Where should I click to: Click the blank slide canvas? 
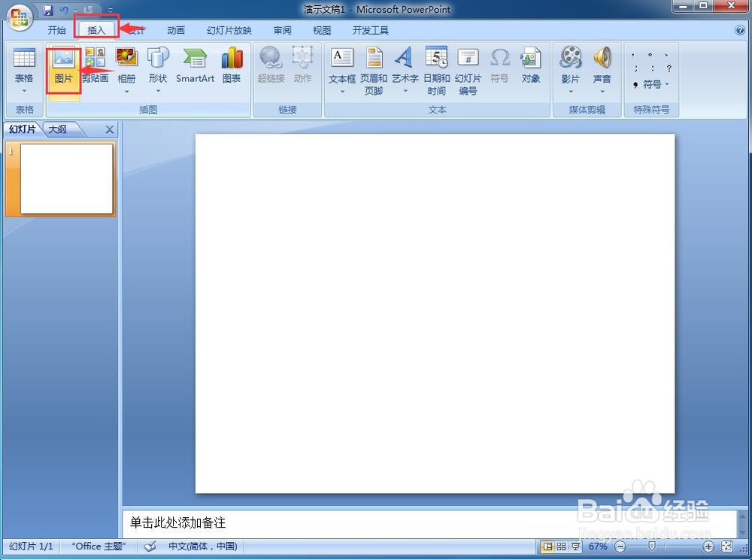pyautogui.click(x=435, y=313)
